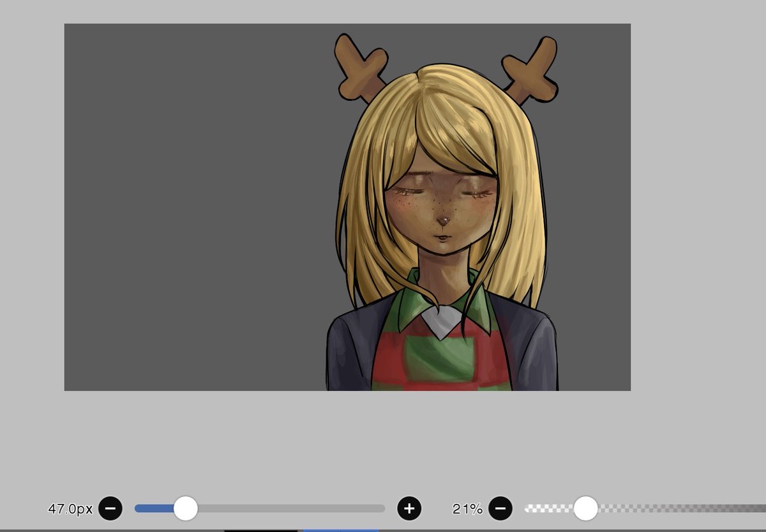The width and height of the screenshot is (766, 532).
Task: Increase brush size with plus button
Action: pyautogui.click(x=409, y=508)
